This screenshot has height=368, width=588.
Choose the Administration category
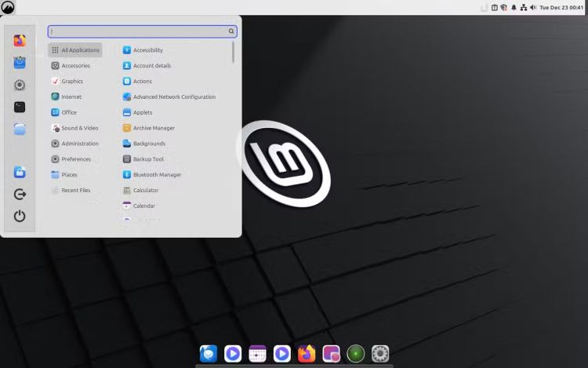click(79, 144)
